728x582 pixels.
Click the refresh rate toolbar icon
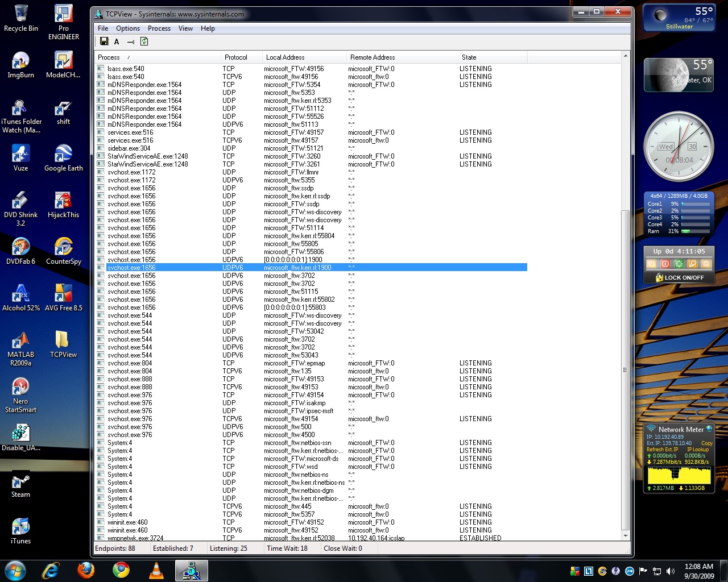point(144,41)
